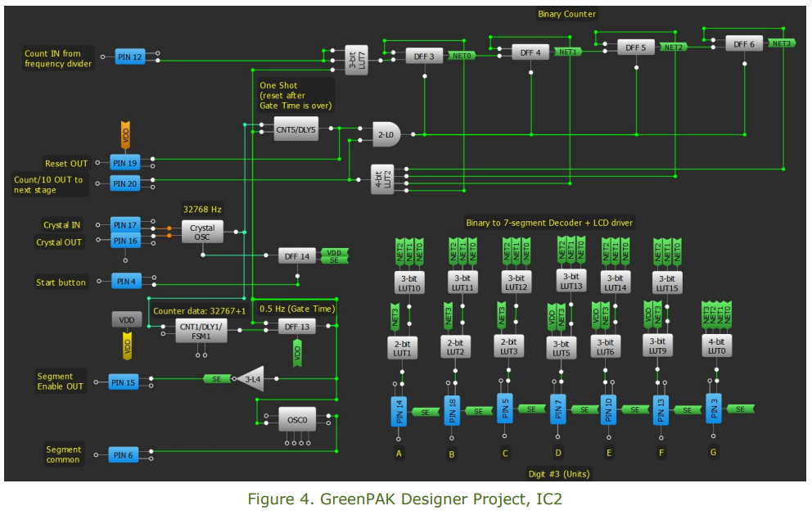Click the 'Digit #3 (Units)' label
This screenshot has width=812, height=515.
(x=559, y=473)
